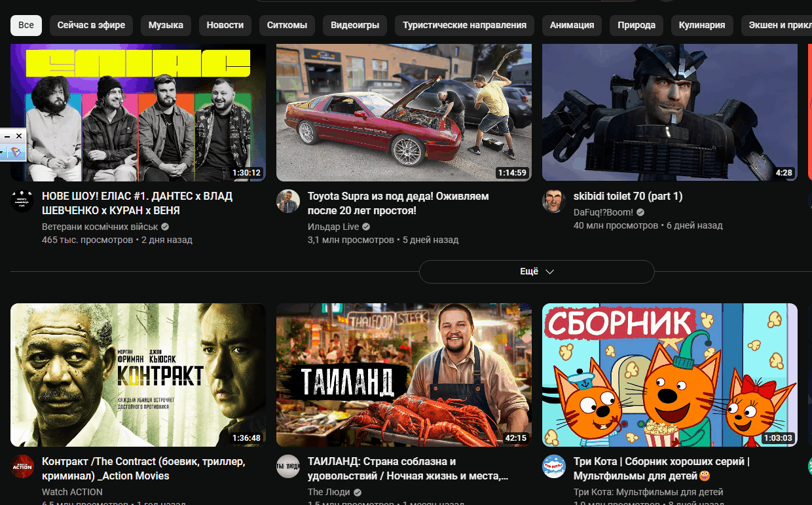Viewport: 812px width, 505px height.
Task: Play the skibidi toilet 70 thumbnail
Action: pyautogui.click(x=670, y=112)
